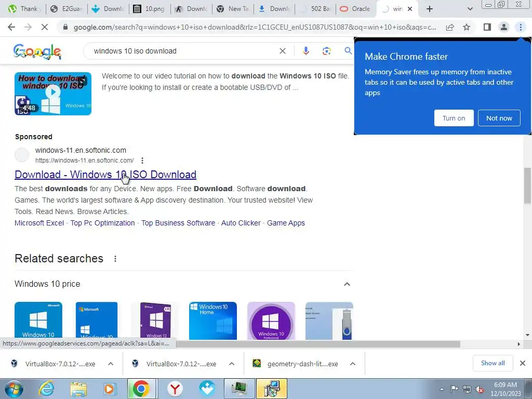Click the Google logo
This screenshot has height=399, width=532.
(37, 51)
